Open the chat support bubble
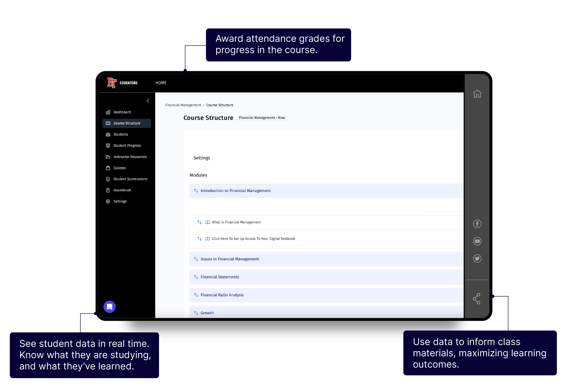588x392 pixels. (110, 306)
